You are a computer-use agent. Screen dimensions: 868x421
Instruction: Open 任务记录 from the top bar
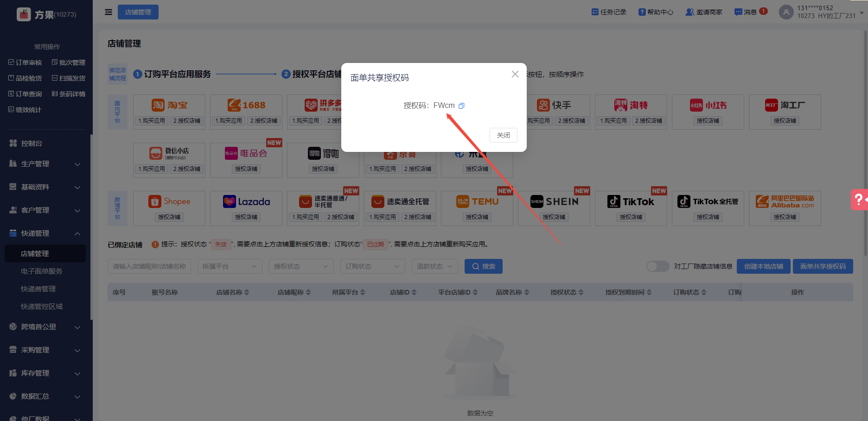coord(609,12)
